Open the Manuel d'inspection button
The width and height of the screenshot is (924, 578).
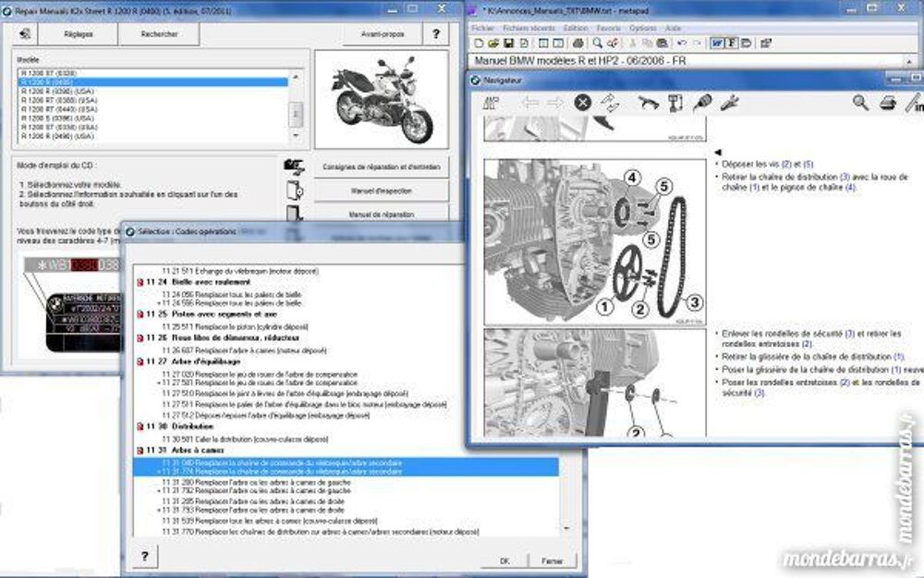(382, 191)
